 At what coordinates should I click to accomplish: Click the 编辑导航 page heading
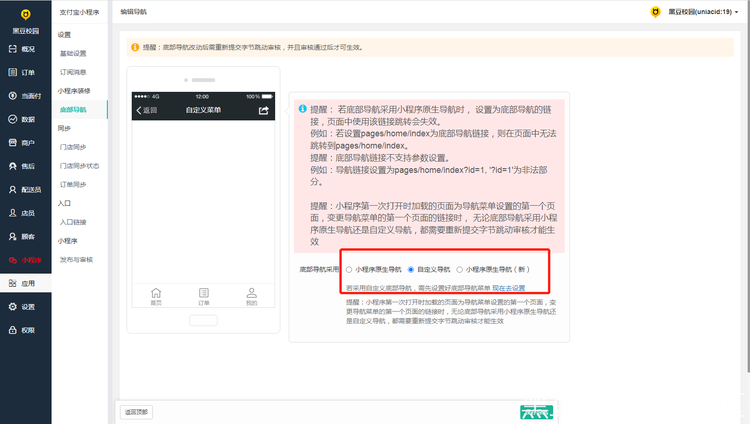133,12
